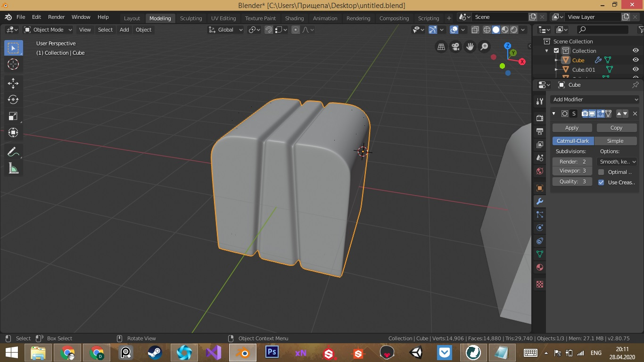This screenshot has width=644, height=362.
Task: Apply the Subdivision modifier
Action: click(572, 128)
